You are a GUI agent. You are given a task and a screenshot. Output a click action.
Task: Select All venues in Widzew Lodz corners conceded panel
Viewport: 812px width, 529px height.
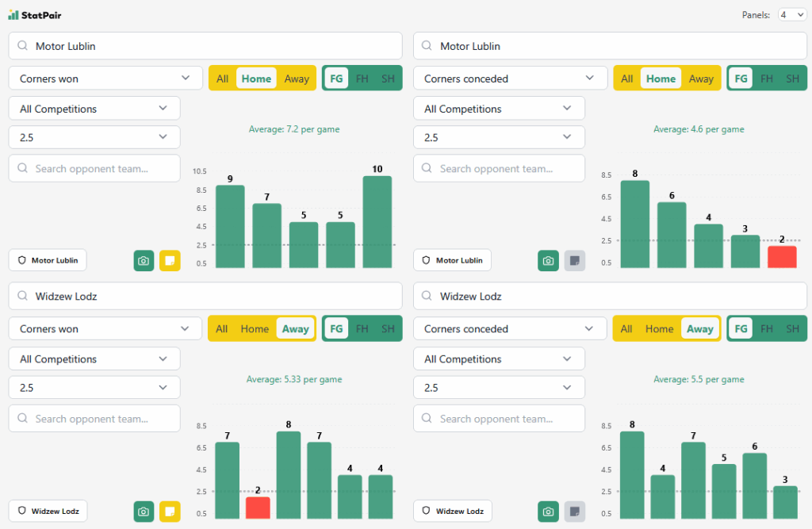[x=626, y=329]
